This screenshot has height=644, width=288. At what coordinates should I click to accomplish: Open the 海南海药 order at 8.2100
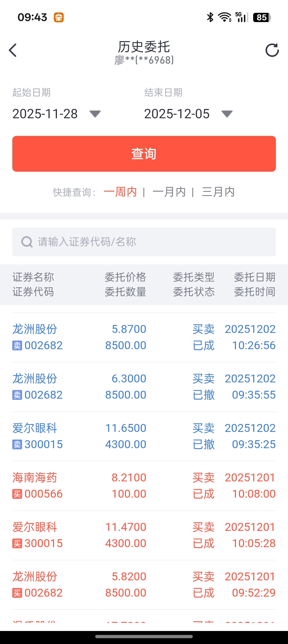144,486
